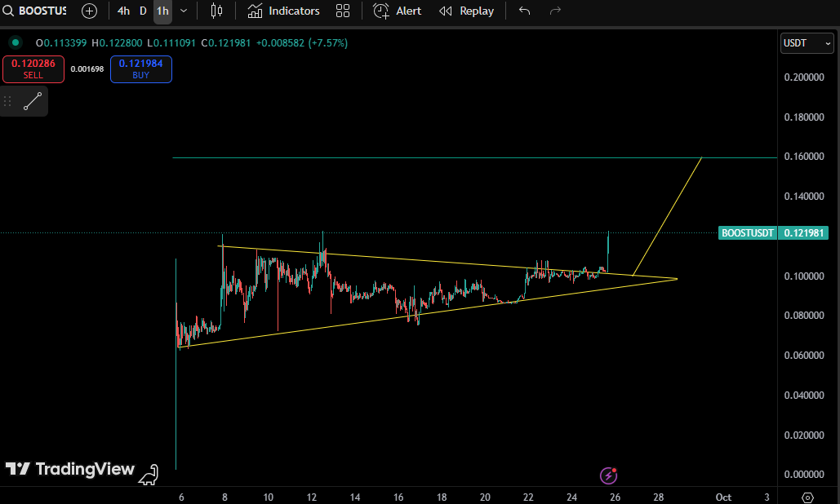Click the purple lightning events icon

[608, 475]
